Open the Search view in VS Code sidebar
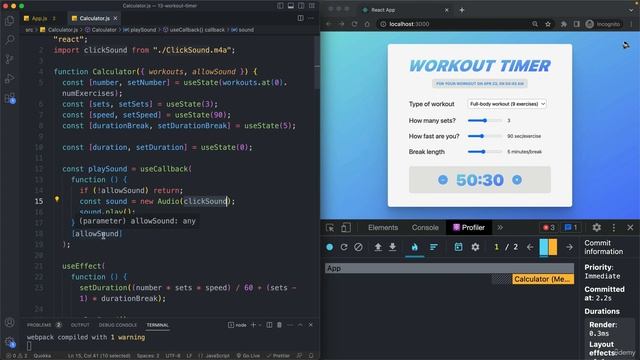 pos(9,40)
